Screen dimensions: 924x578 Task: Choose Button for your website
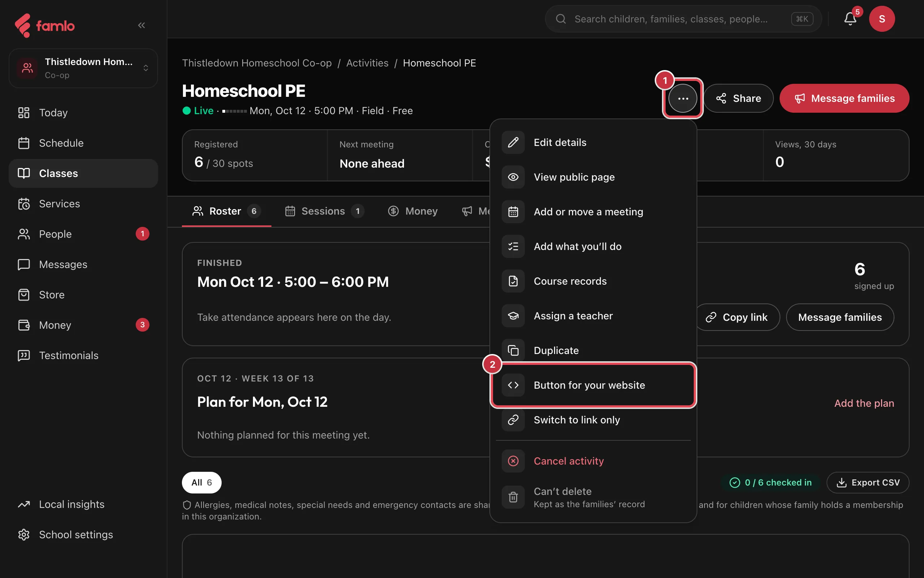click(593, 385)
